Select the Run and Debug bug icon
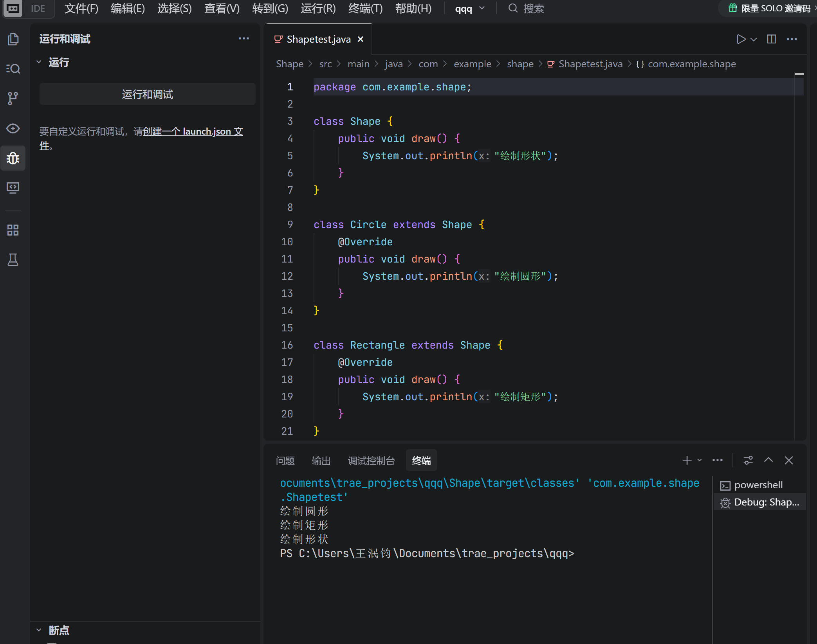Viewport: 817px width, 644px height. click(13, 158)
